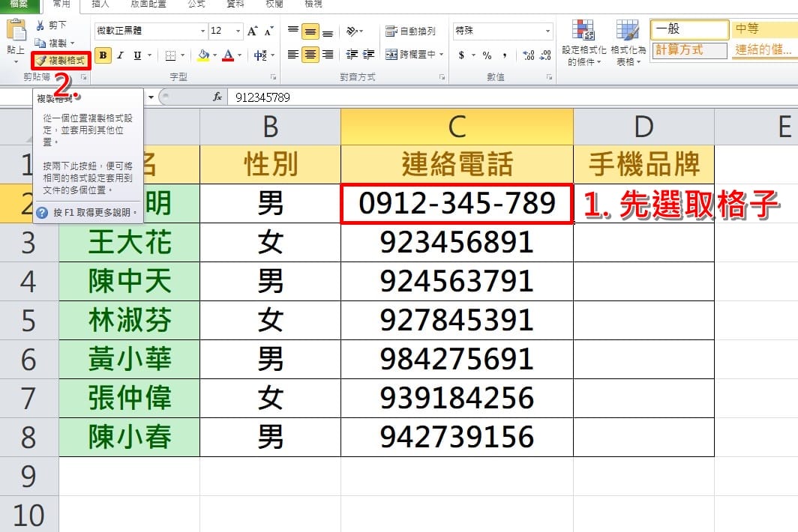
Task: Click the percent style icon
Action: click(487, 55)
